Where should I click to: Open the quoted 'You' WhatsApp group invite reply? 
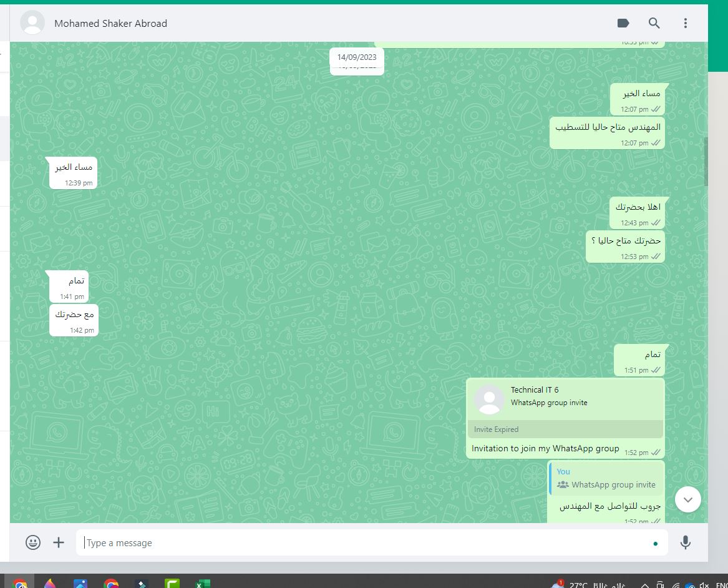[606, 478]
